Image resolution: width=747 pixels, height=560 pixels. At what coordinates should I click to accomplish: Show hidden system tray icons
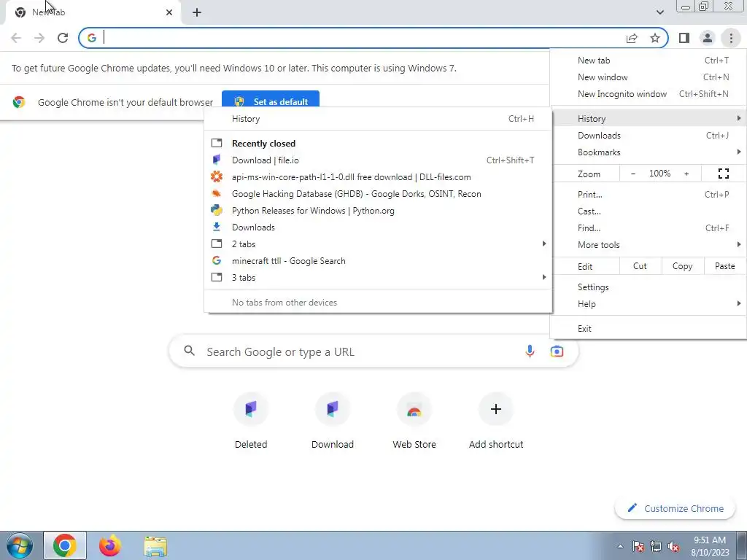620,546
